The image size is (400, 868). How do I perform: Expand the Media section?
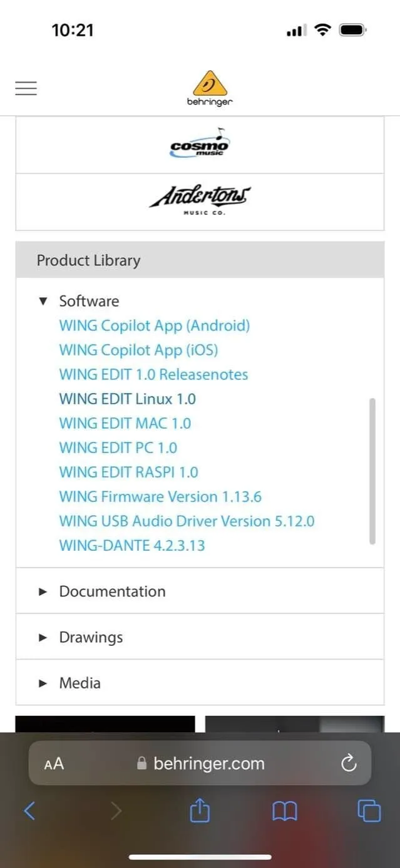pos(200,683)
